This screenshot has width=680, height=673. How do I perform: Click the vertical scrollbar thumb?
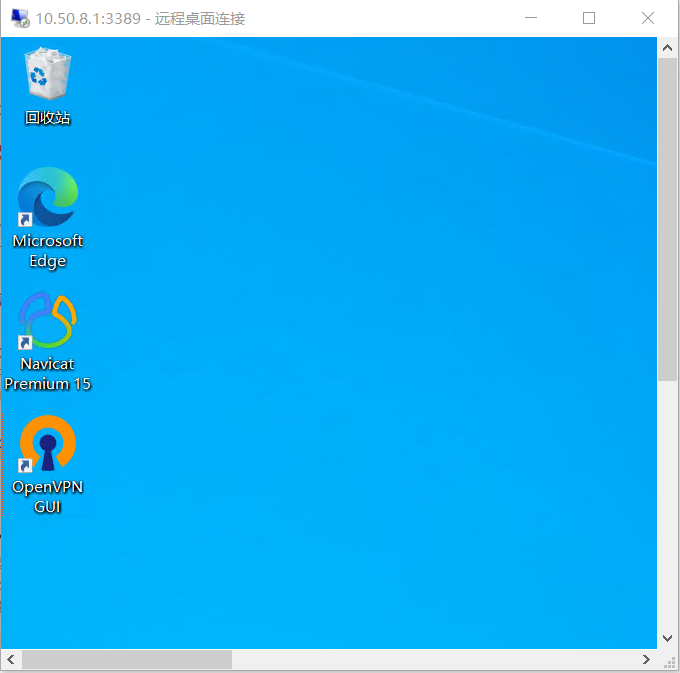point(667,219)
